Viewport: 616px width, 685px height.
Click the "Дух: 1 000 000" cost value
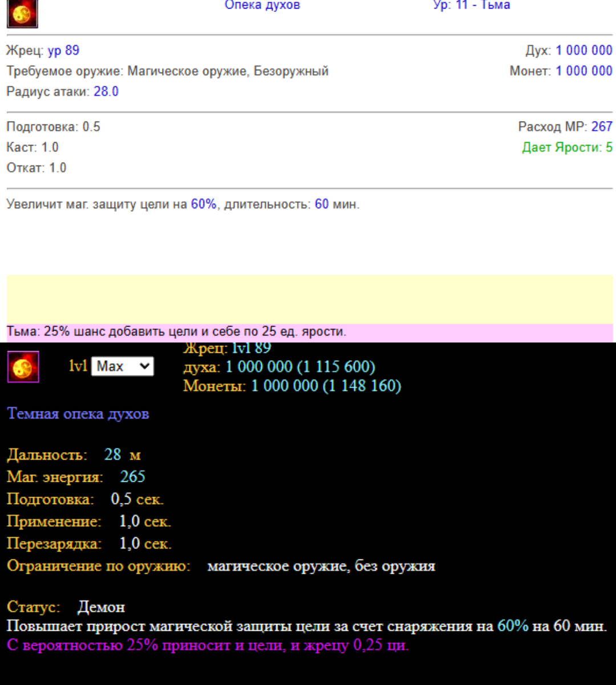(x=569, y=51)
